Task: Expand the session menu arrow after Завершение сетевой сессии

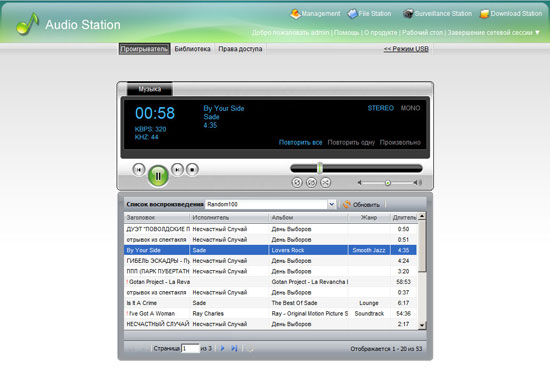Action: click(537, 32)
